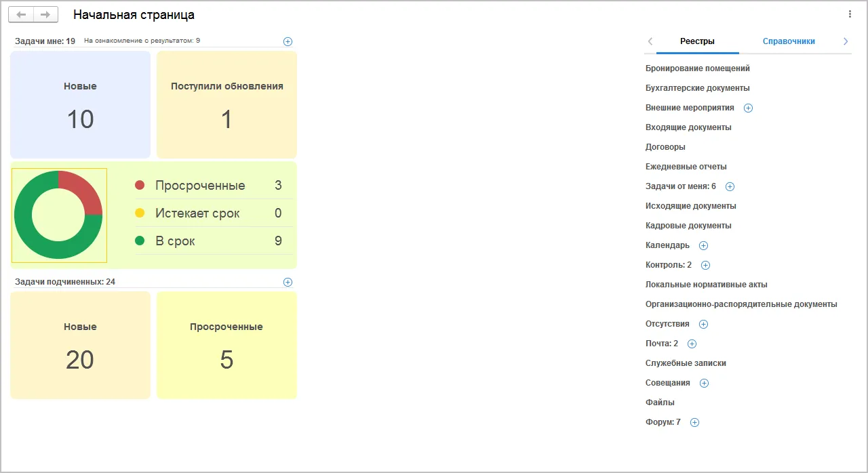868x473 pixels.
Task: Open Ежедневные отчеты registry
Action: pyautogui.click(x=686, y=167)
